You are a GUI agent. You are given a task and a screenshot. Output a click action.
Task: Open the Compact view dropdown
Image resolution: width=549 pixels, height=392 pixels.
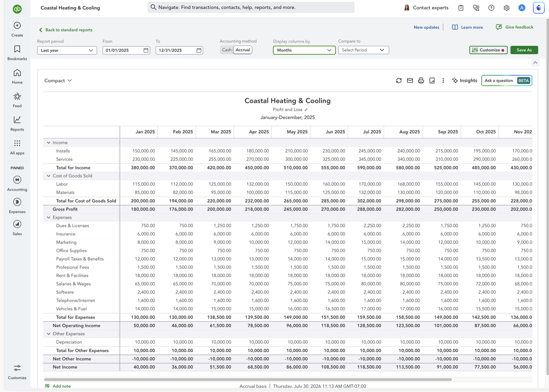[58, 81]
